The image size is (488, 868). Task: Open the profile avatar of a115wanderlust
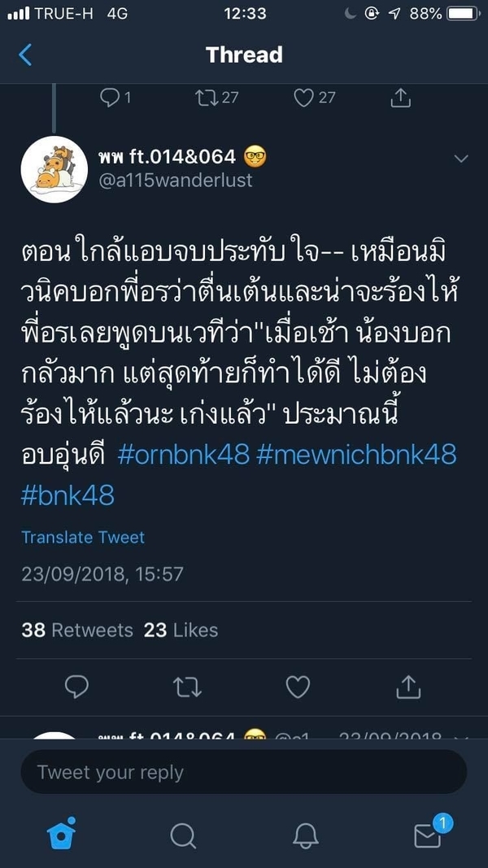point(54,169)
